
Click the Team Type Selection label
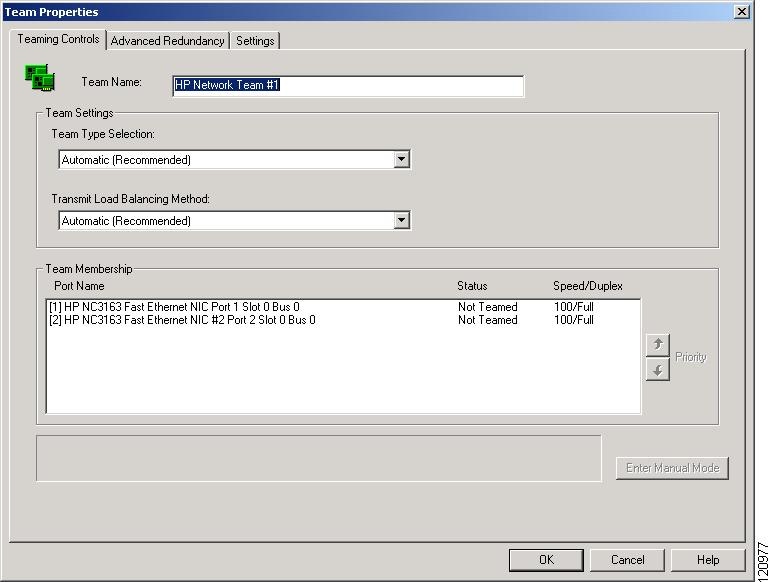(103, 134)
